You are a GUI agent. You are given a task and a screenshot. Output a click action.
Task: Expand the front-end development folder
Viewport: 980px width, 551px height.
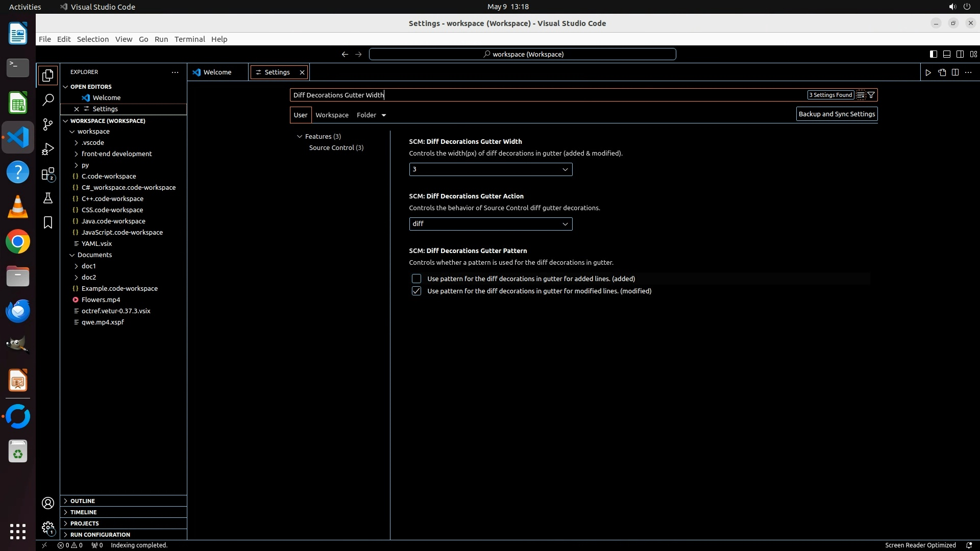click(116, 154)
